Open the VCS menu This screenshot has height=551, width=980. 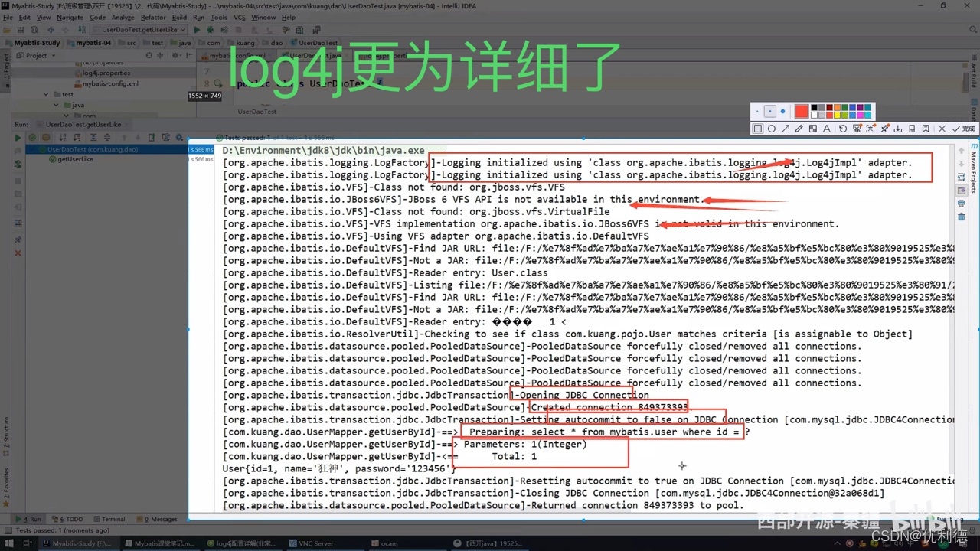pyautogui.click(x=240, y=17)
